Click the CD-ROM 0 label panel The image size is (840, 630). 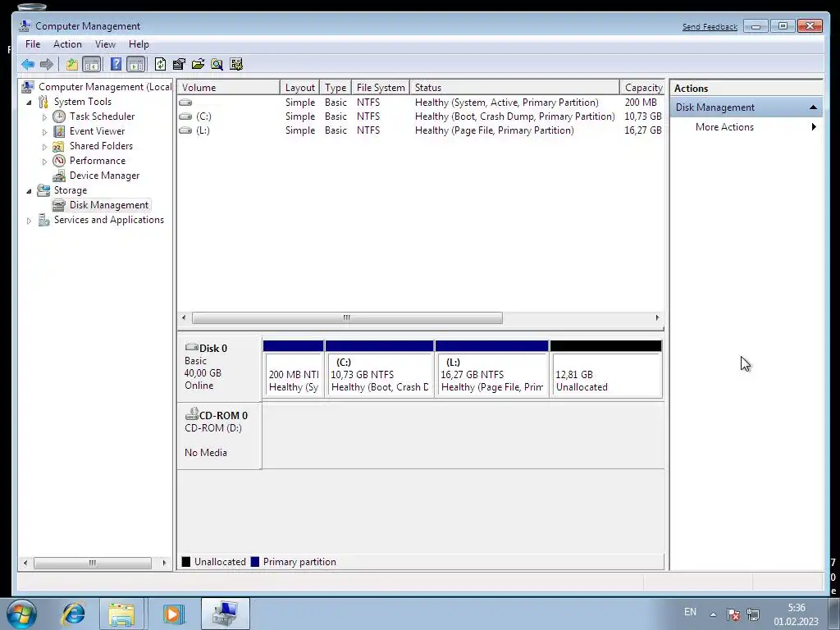tap(220, 436)
